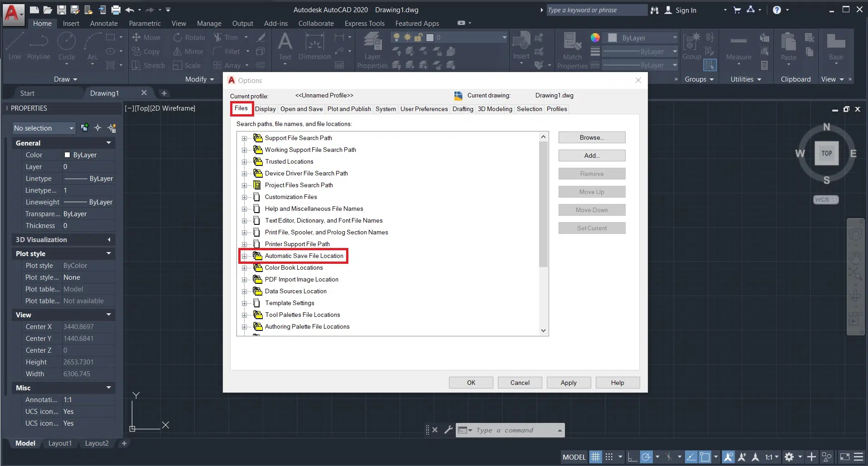Click the Measure utility icon
The height and width of the screenshot is (466, 868).
coord(738,46)
